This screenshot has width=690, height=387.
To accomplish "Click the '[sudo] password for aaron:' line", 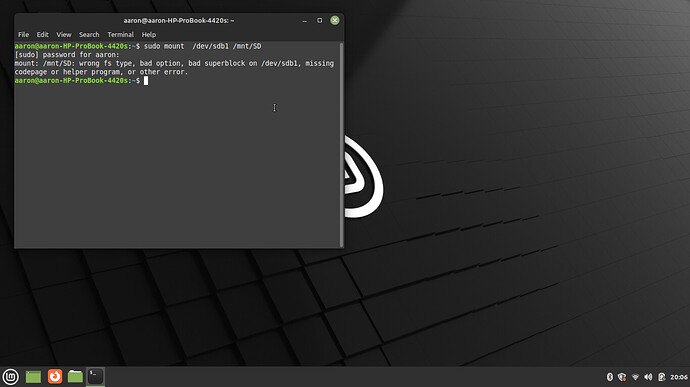I will [x=67, y=55].
